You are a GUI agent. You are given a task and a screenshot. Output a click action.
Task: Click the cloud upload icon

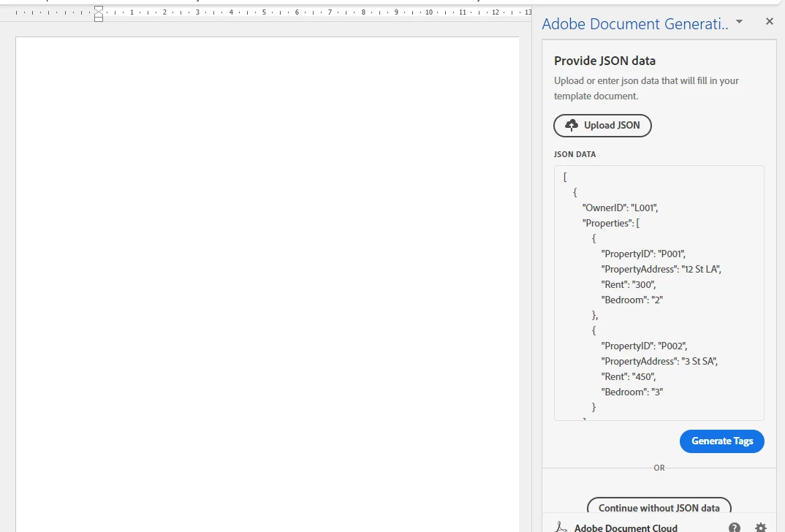click(572, 125)
